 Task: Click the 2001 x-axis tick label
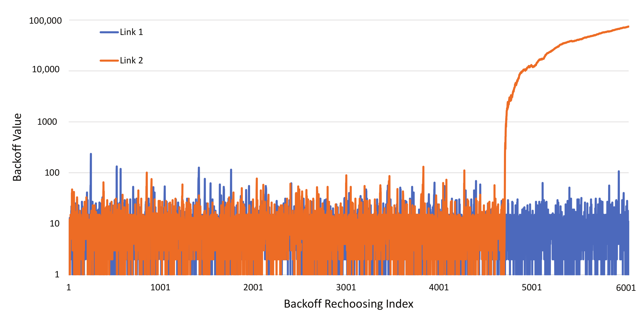[253, 288]
